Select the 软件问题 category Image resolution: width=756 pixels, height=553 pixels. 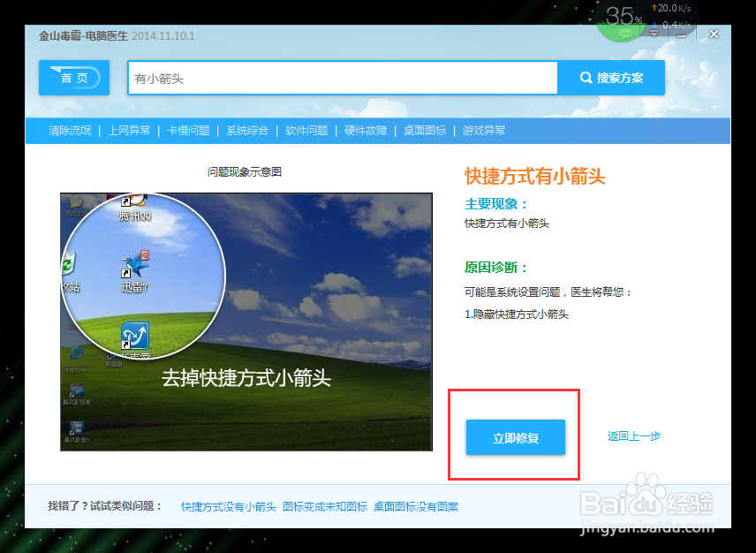pyautogui.click(x=306, y=131)
